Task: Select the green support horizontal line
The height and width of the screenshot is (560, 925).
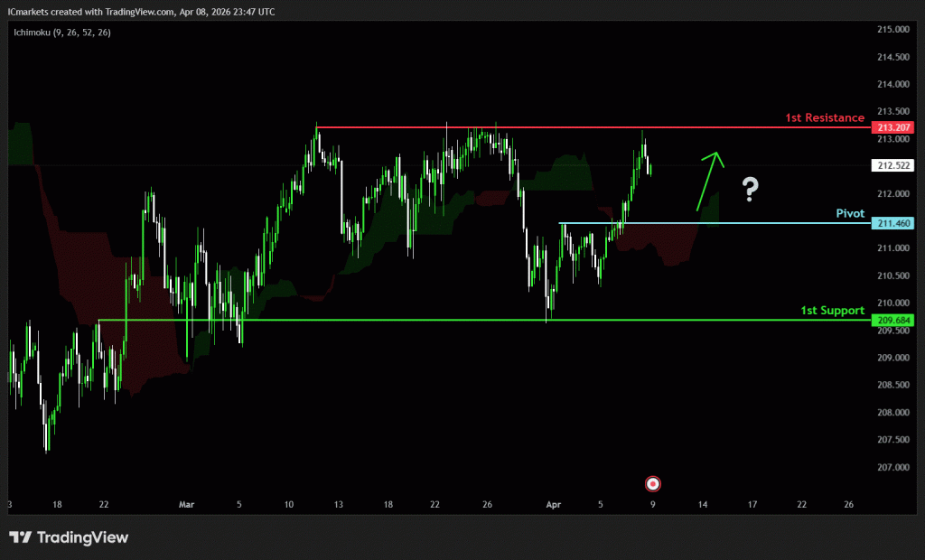Action: (452, 320)
